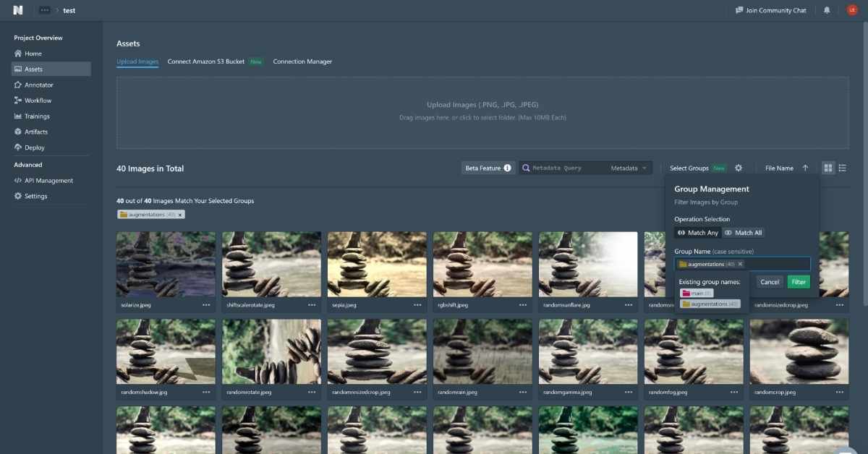
Task: Remove the augmentations filter chip above images
Action: click(x=181, y=215)
